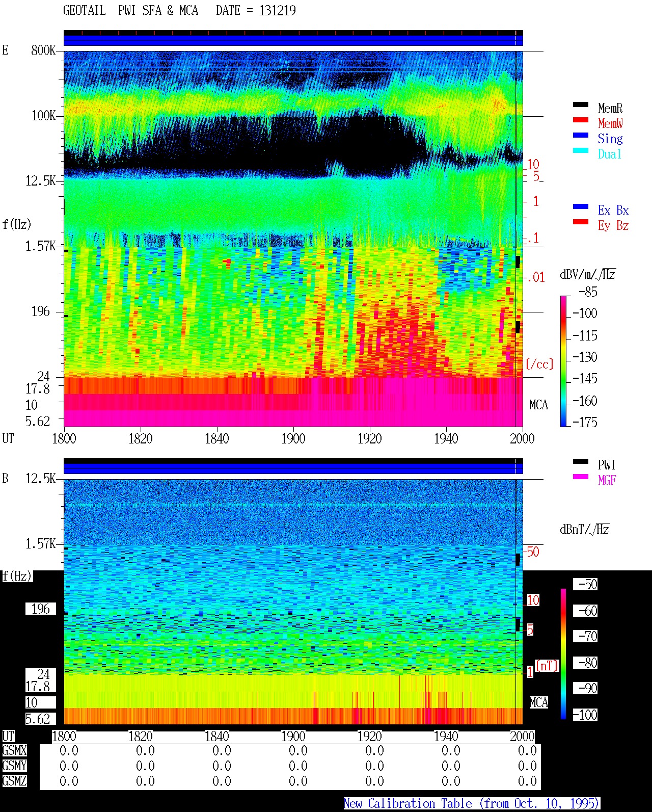Screen dimensions: 652x812
Task: Select the MemW legend label
Action: 610,123
